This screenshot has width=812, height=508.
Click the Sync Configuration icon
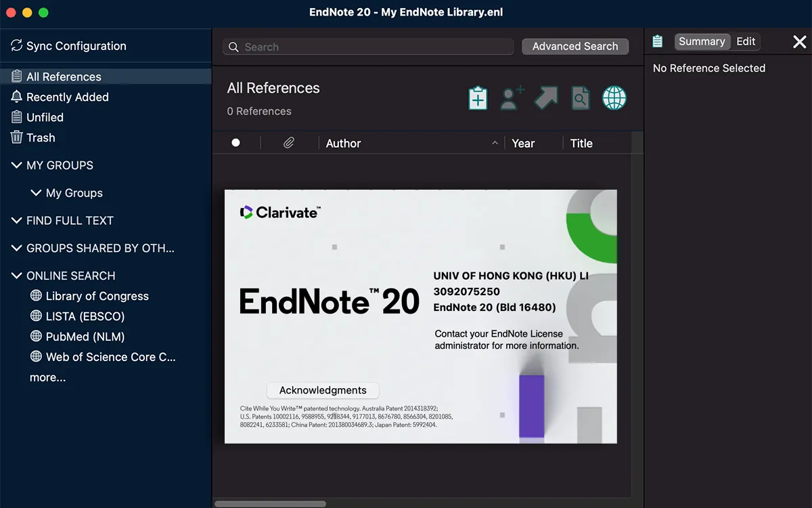point(16,46)
